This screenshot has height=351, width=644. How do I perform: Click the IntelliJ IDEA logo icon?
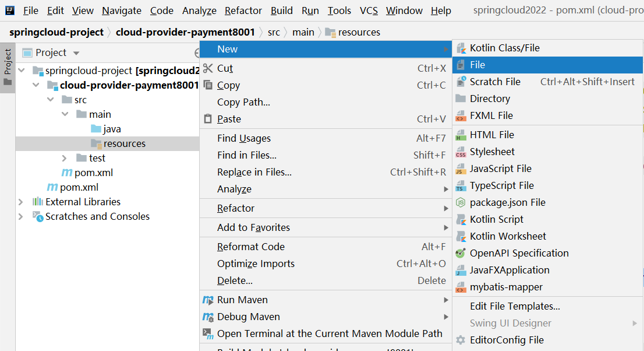9,10
